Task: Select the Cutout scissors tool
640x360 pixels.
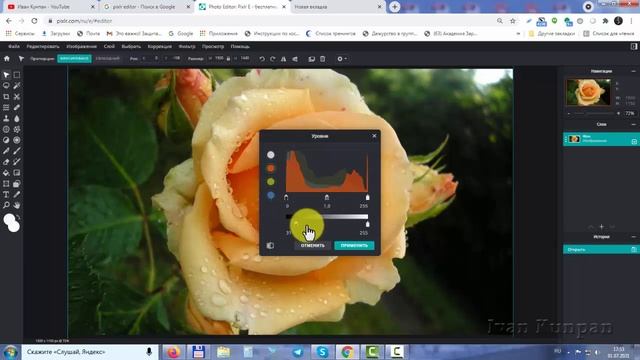Action: click(17, 97)
